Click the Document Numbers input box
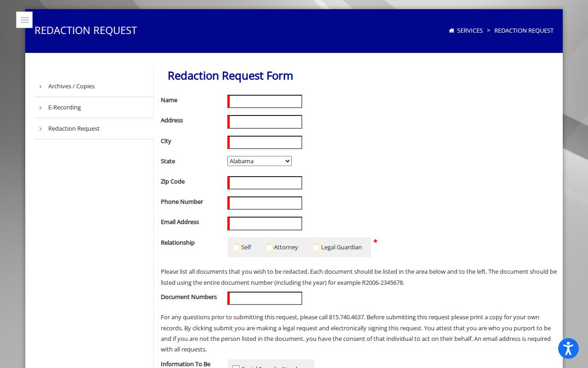588x368 pixels. [x=265, y=299]
